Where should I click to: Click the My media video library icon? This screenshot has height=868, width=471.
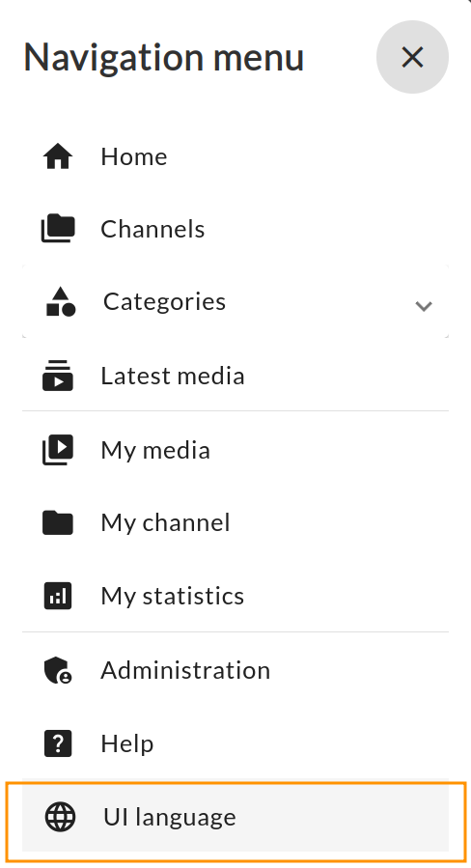[x=58, y=450]
